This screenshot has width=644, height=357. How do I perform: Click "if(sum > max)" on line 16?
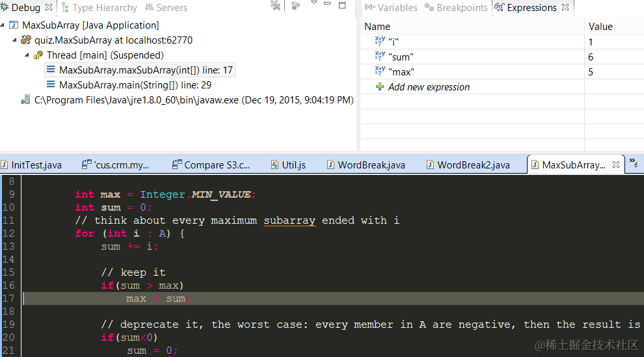click(x=142, y=285)
